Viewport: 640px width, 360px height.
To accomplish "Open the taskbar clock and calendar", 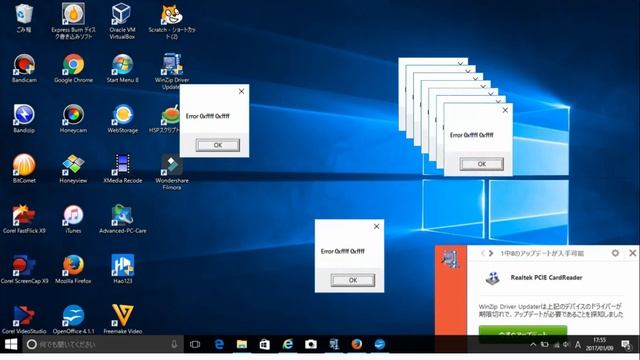I will tap(599, 344).
